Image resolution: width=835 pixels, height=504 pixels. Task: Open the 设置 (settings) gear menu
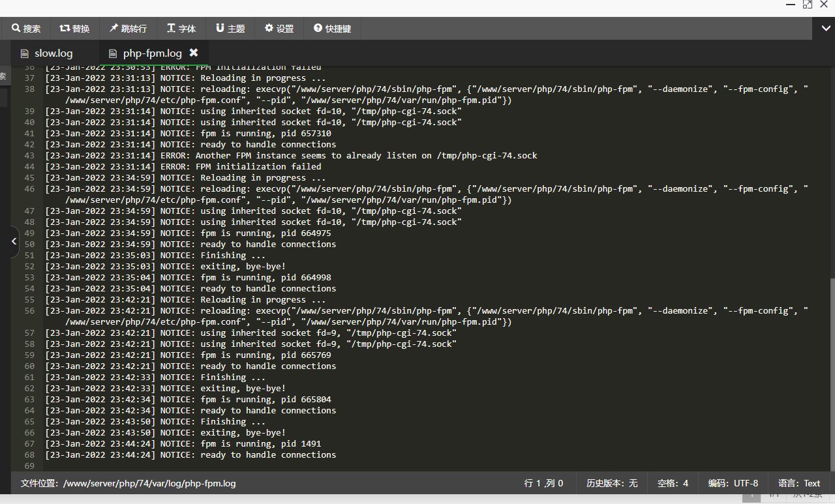tap(279, 29)
